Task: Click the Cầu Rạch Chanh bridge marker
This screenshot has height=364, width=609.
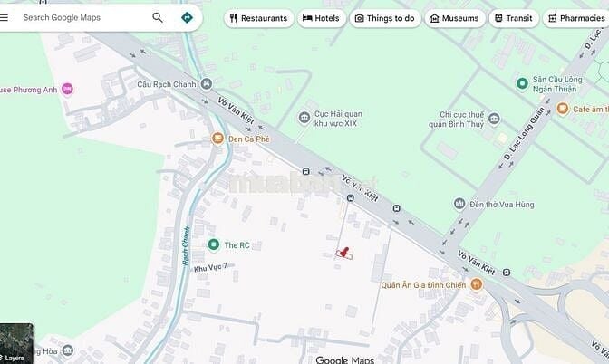Action: coord(208,84)
